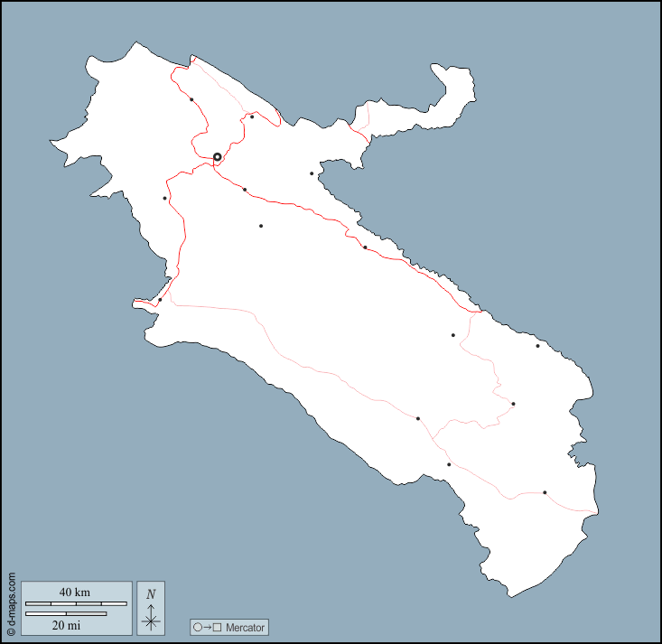Click the letter N above the compass
662x644 pixels.
click(x=151, y=594)
